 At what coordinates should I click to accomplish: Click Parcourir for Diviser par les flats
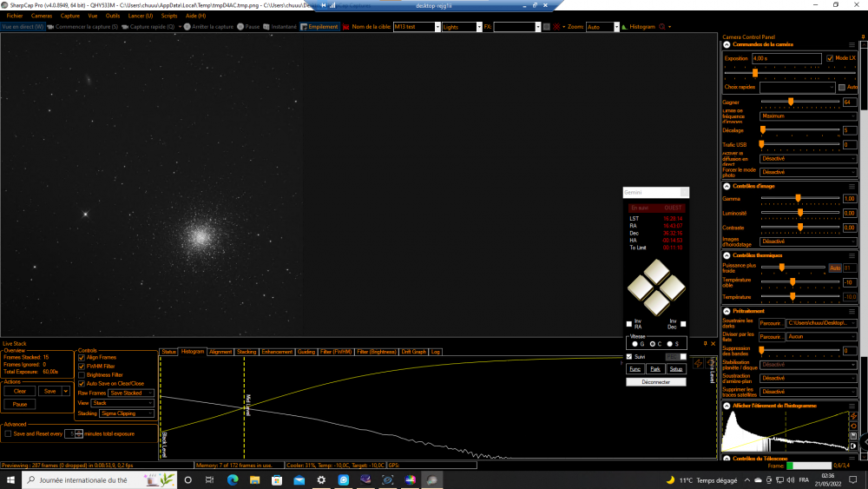(771, 337)
